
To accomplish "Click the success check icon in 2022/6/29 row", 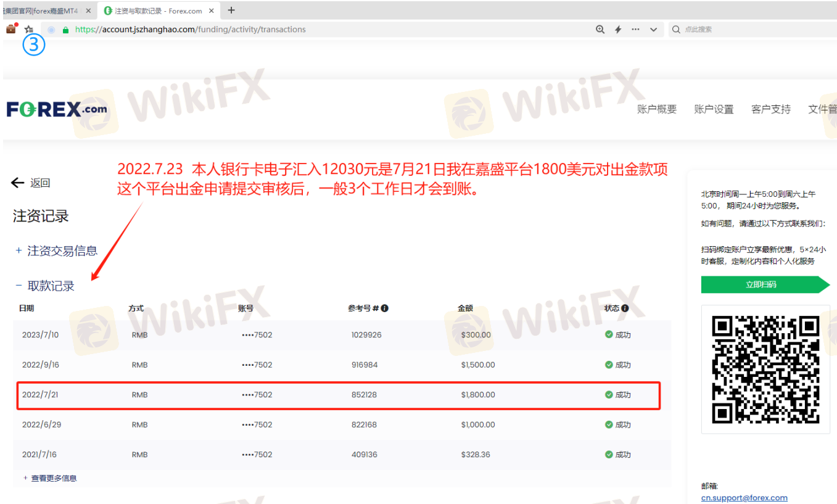I will click(x=609, y=424).
